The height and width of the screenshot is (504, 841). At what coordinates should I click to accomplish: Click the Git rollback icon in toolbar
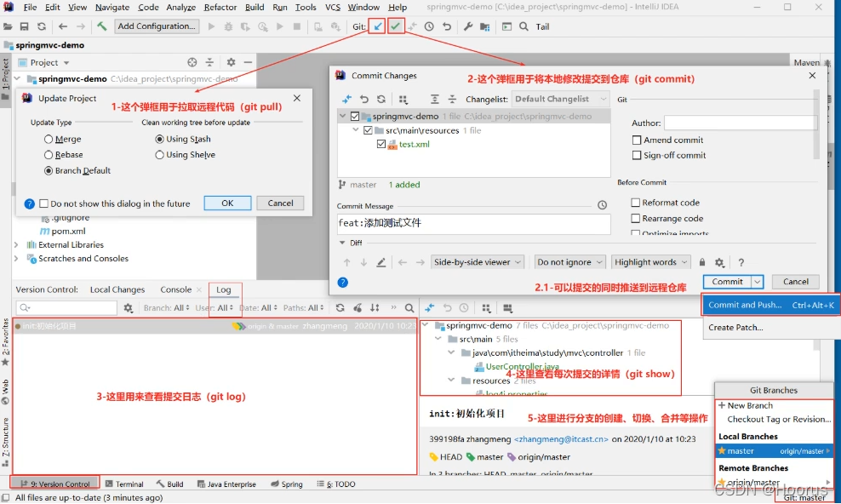coord(446,26)
